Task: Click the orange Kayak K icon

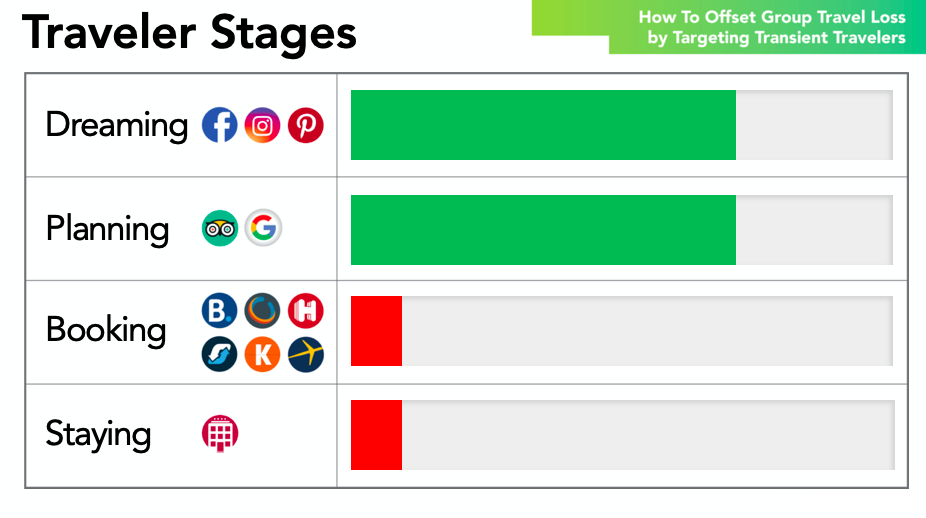Action: point(262,354)
